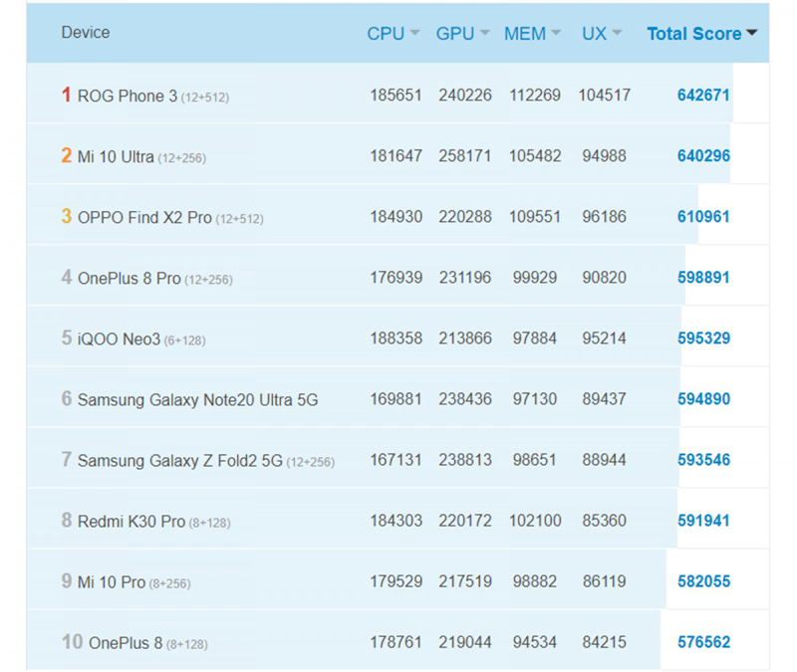This screenshot has height=672, width=797.
Task: Select total score 591941
Action: (x=703, y=521)
